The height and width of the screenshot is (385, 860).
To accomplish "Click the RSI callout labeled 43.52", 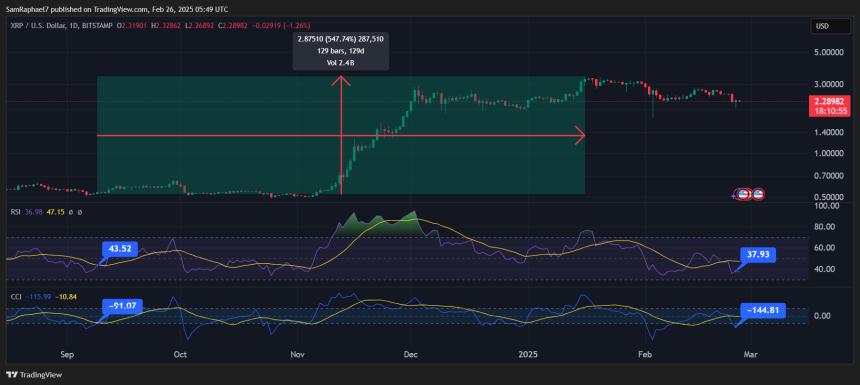I will tap(119, 248).
